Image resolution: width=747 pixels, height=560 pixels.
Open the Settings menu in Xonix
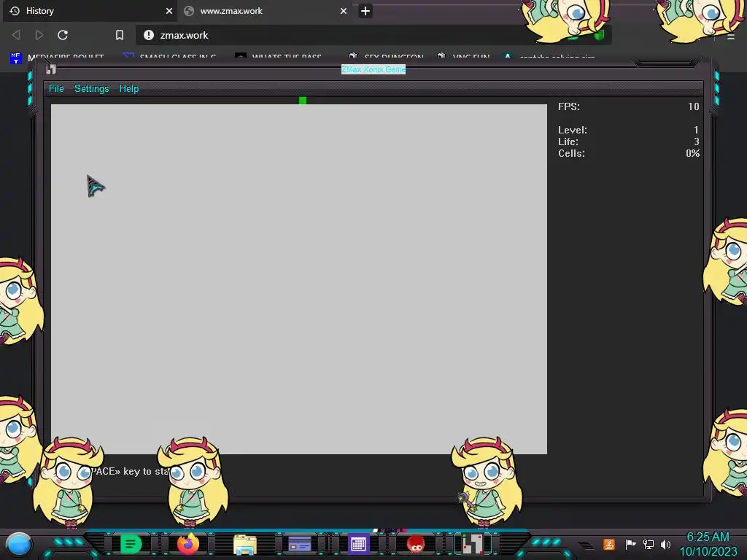click(x=91, y=88)
